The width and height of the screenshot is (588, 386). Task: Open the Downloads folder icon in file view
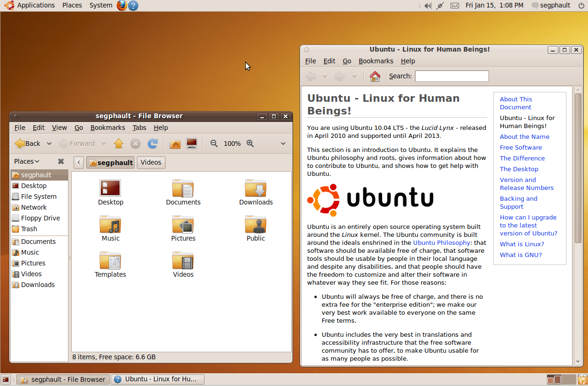(256, 188)
